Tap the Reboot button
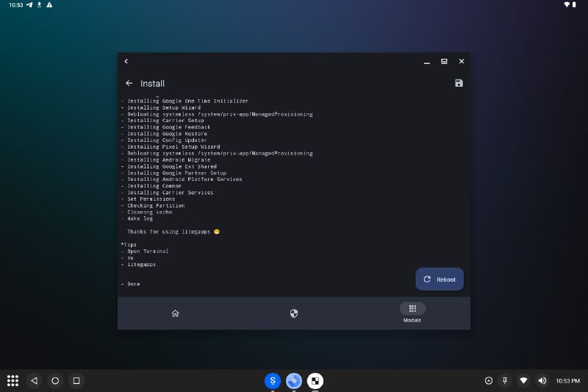The height and width of the screenshot is (392, 588). (x=439, y=279)
